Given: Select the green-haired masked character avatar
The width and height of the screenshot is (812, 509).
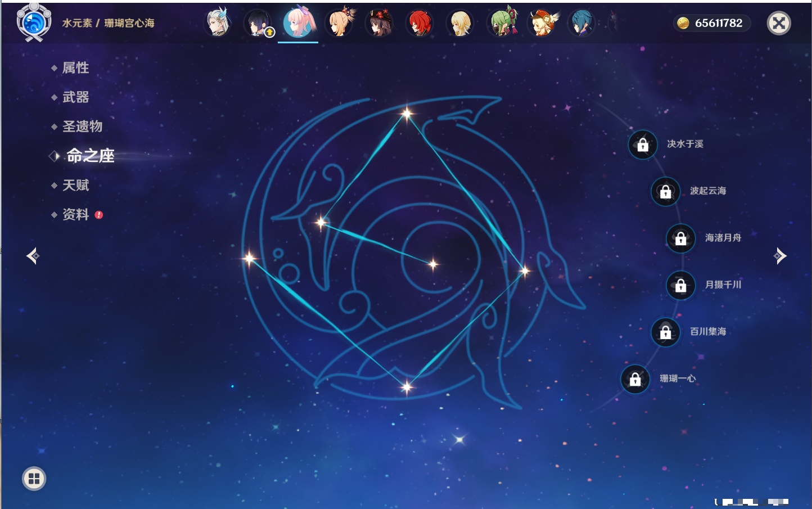Looking at the screenshot, I should pyautogui.click(x=502, y=23).
